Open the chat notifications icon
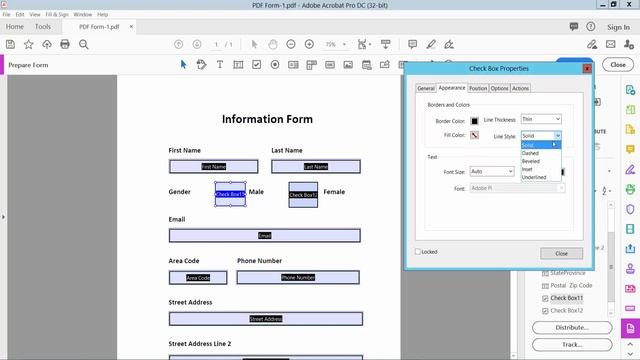The width and height of the screenshot is (640, 360). pos(574,27)
